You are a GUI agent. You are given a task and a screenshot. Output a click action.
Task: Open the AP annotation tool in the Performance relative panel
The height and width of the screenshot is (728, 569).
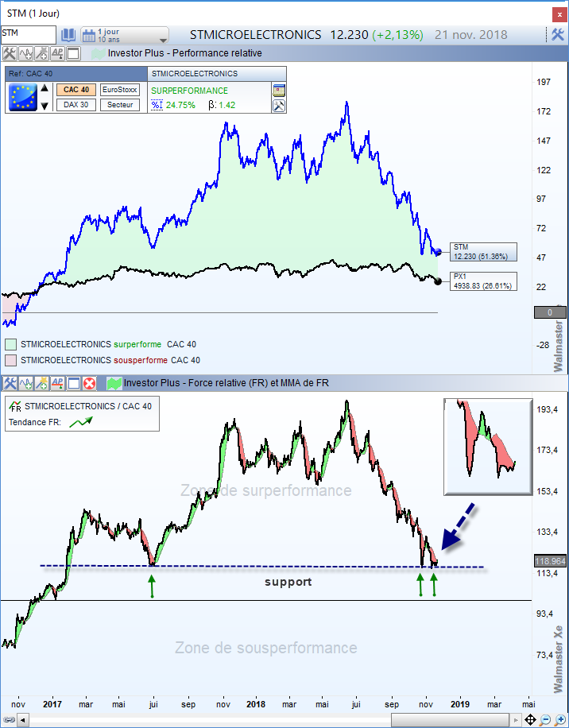point(57,53)
